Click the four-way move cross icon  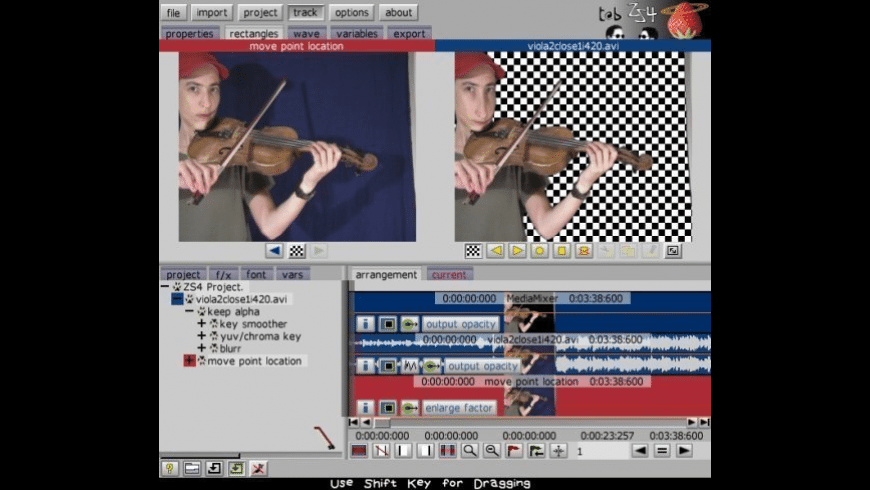click(x=558, y=451)
